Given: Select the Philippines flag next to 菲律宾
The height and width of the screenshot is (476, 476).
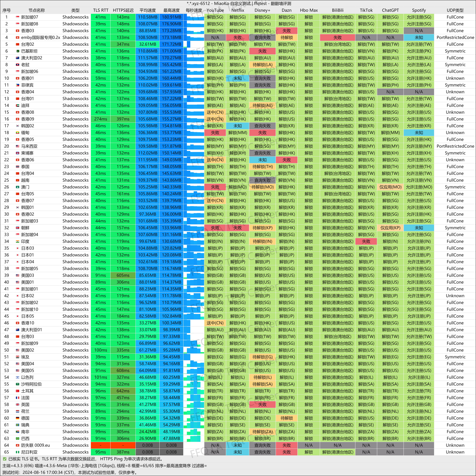Looking at the screenshot, I should coord(17,85).
